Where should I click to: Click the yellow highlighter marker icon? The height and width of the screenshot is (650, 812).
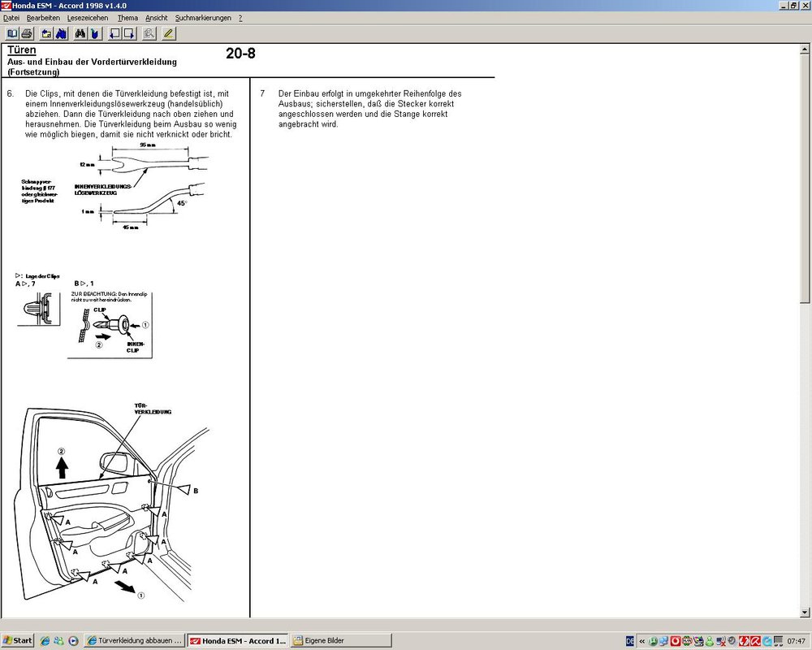coord(169,33)
